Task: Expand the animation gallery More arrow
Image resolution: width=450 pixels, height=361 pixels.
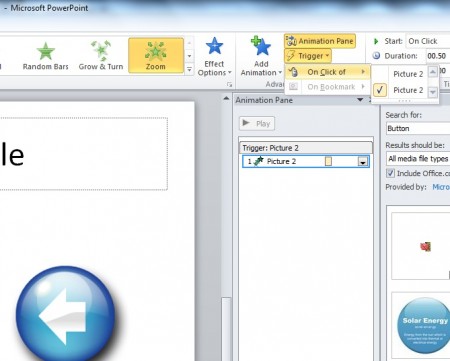Action: pos(189,69)
